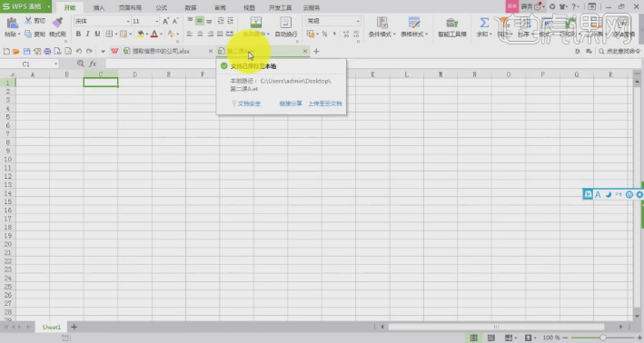Viewport: 644px width, 343px height.
Task: Click the zoom magnifier icon beside fx
Action: [x=81, y=64]
